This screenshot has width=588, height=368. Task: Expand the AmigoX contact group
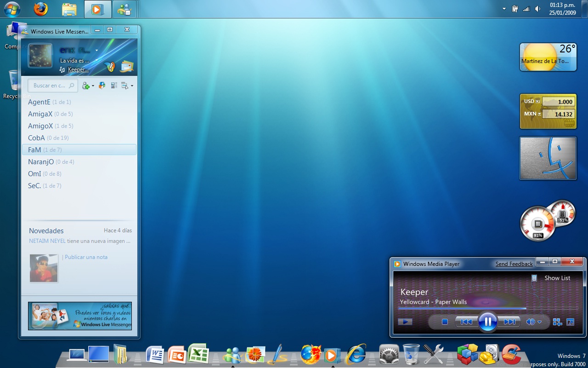pyautogui.click(x=50, y=126)
